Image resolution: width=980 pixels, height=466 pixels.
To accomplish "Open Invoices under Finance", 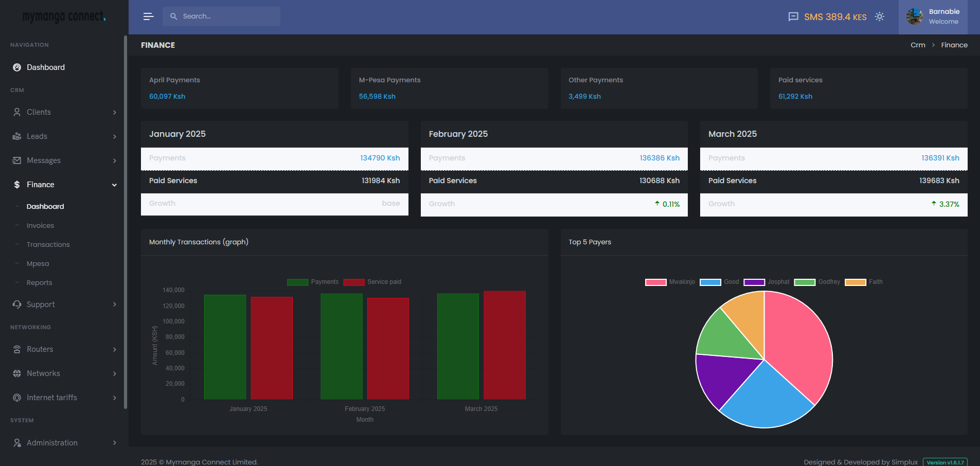I will pyautogui.click(x=40, y=226).
